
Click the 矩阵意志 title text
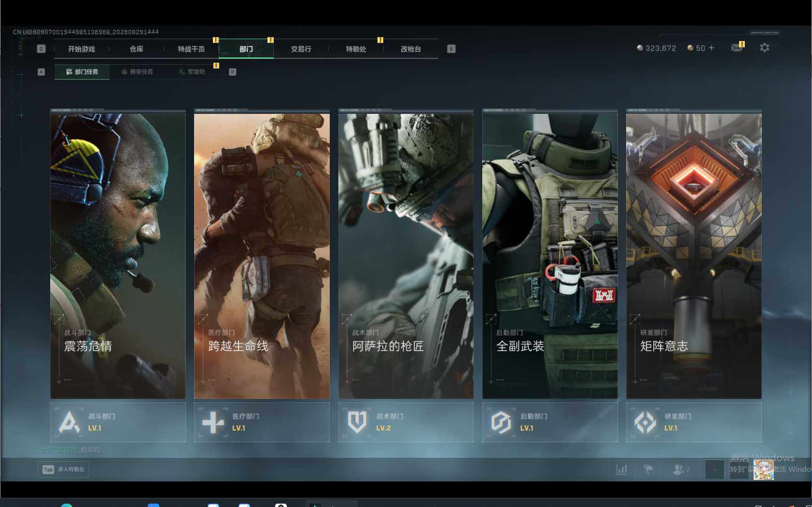pos(664,346)
